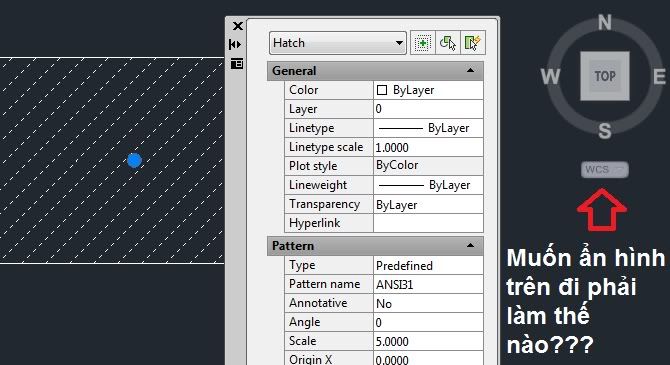
Task: Click the Linetype scale 1.0000 field
Action: tap(428, 147)
